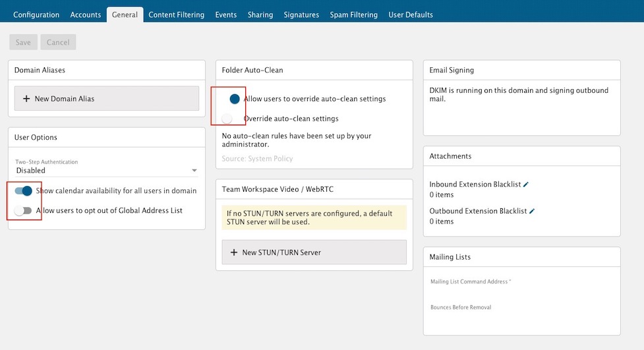The height and width of the screenshot is (350, 644).
Task: Open the Sharing tab
Action: point(260,15)
